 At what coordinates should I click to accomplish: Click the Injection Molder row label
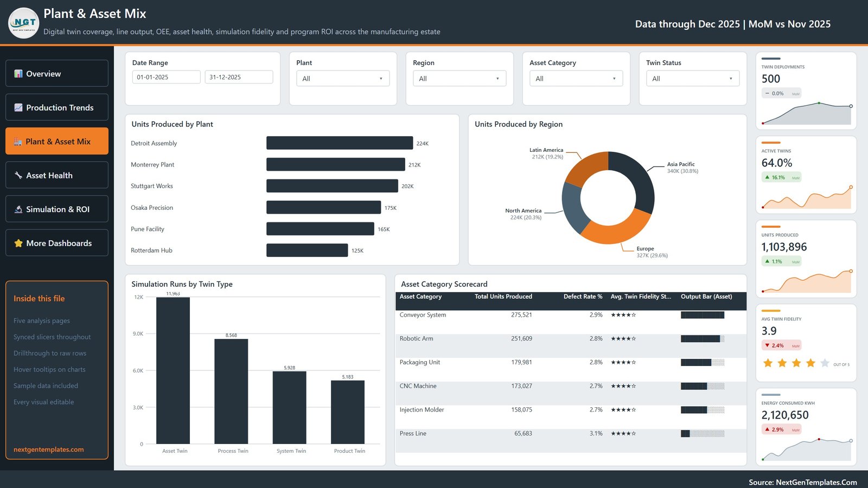422,410
